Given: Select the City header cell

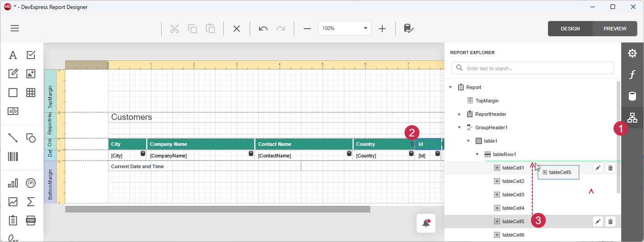Looking at the screenshot, I should coord(127,144).
